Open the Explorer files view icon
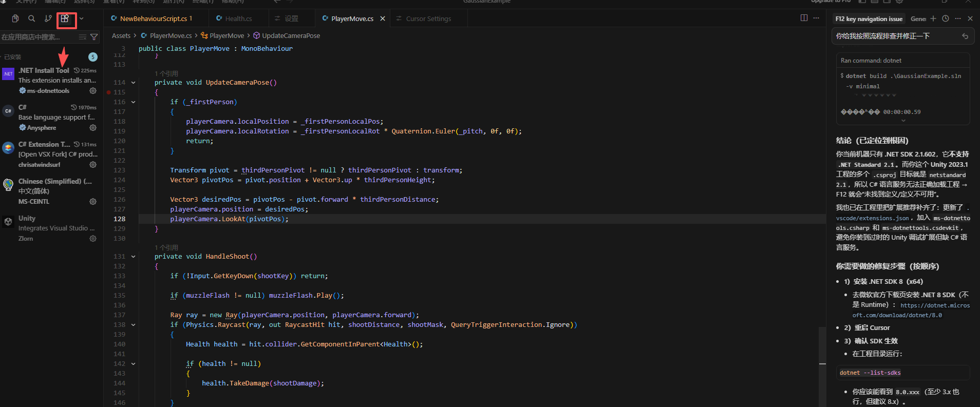The width and height of the screenshot is (980, 407). pos(15,18)
